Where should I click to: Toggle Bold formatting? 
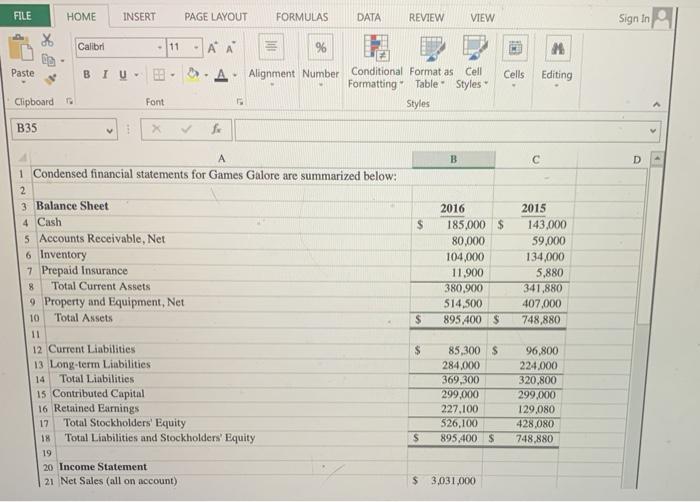tap(87, 75)
